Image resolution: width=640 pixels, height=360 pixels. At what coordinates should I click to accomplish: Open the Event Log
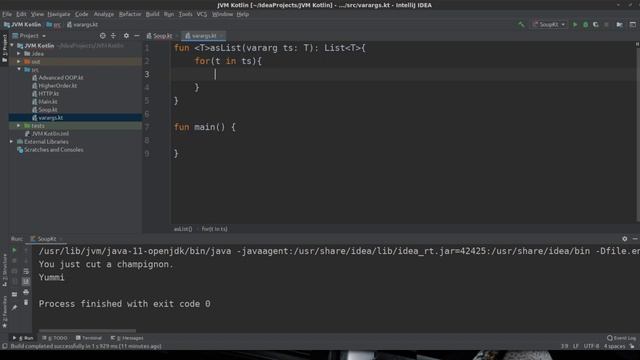[x=621, y=338]
